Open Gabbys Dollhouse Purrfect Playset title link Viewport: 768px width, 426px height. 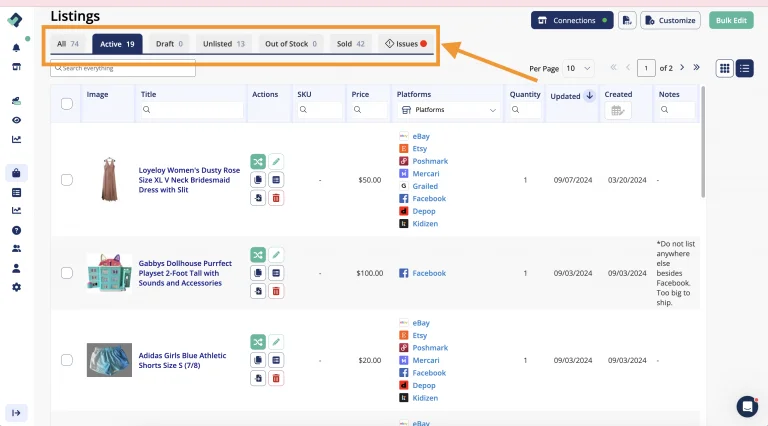(185, 273)
